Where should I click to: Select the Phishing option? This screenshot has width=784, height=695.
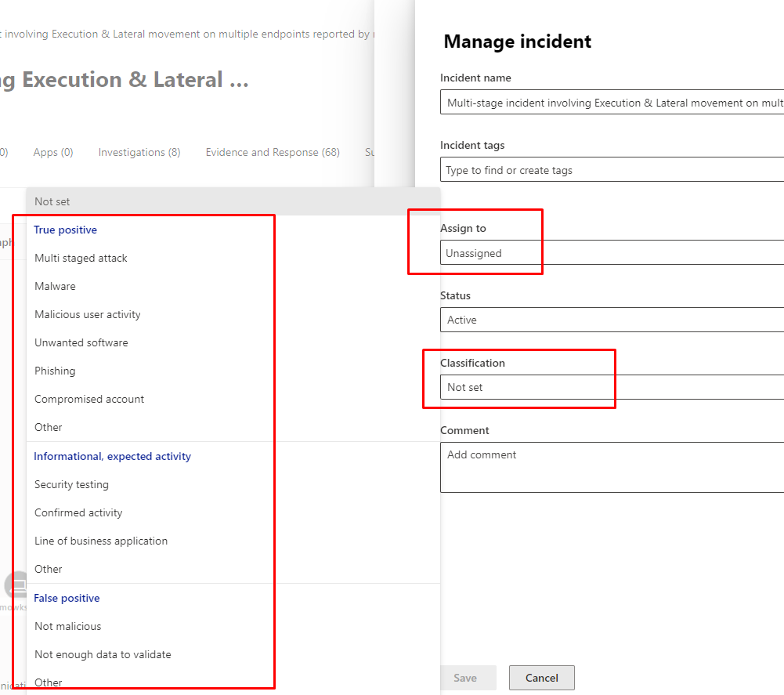55,371
